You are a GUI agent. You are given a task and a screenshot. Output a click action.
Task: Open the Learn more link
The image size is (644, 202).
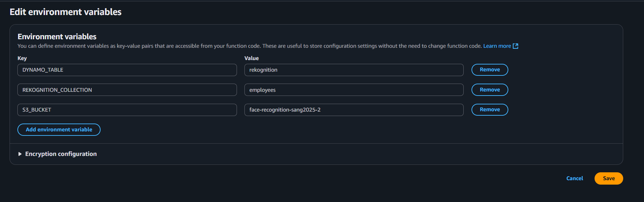(x=497, y=46)
